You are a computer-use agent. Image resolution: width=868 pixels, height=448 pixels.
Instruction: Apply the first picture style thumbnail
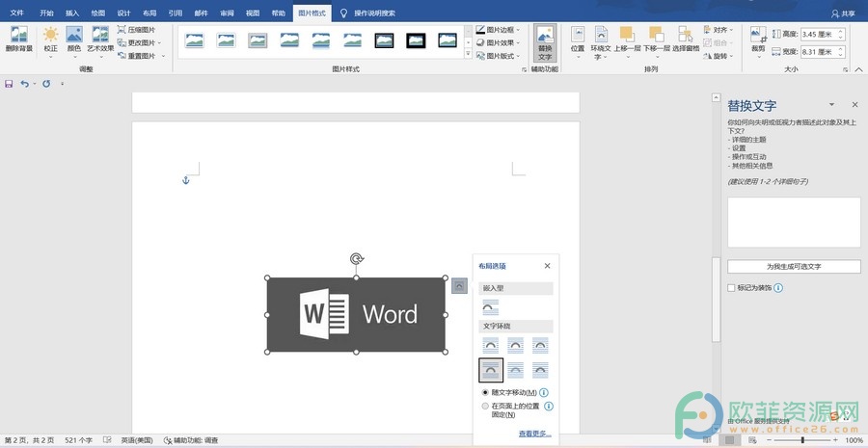click(194, 40)
